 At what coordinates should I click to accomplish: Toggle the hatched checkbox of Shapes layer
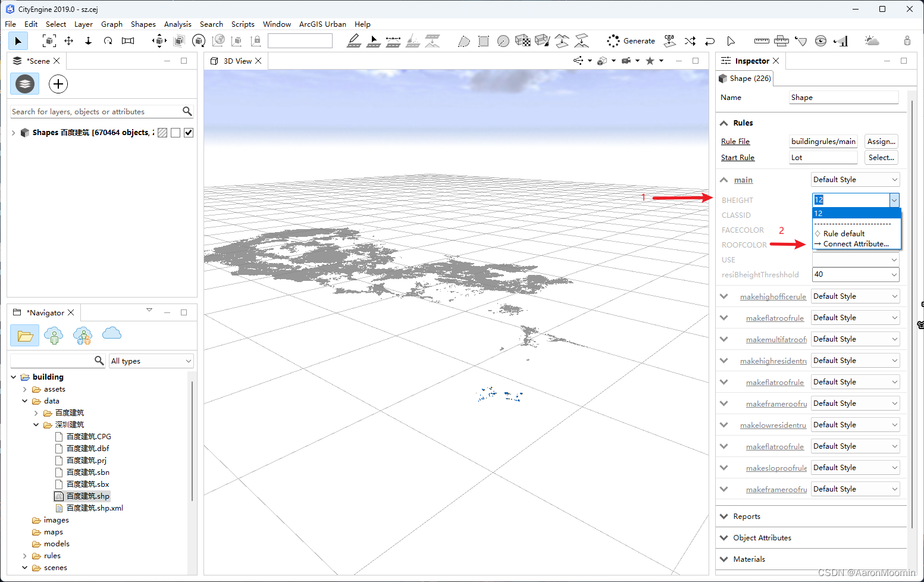coord(162,133)
